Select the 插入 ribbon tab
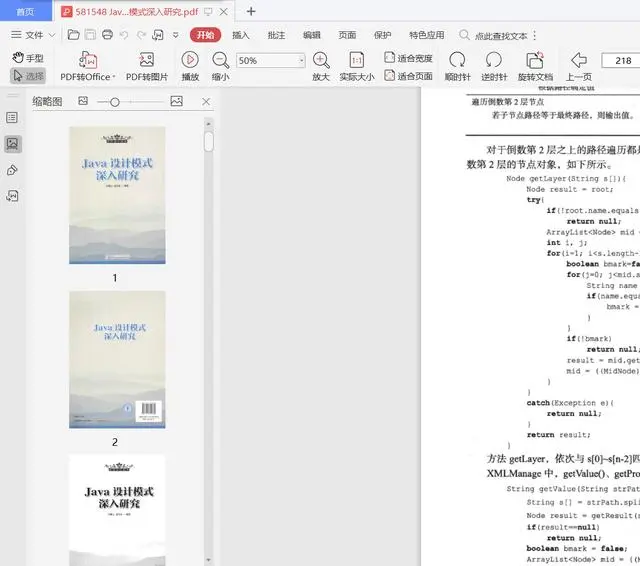 pos(240,35)
